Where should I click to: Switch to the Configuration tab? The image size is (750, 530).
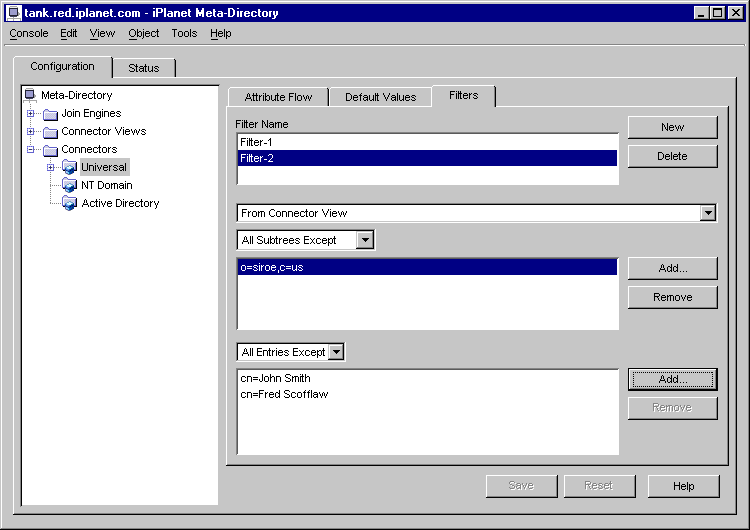(63, 66)
